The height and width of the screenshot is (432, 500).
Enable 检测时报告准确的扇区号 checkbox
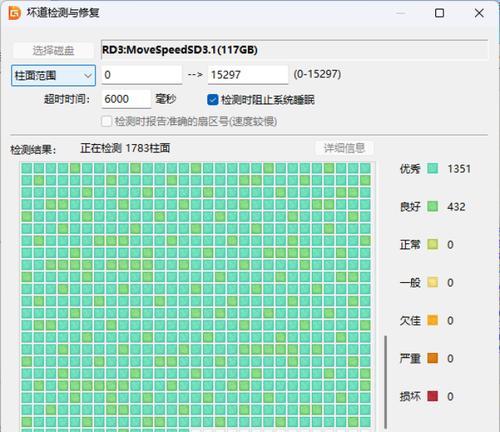click(x=106, y=121)
